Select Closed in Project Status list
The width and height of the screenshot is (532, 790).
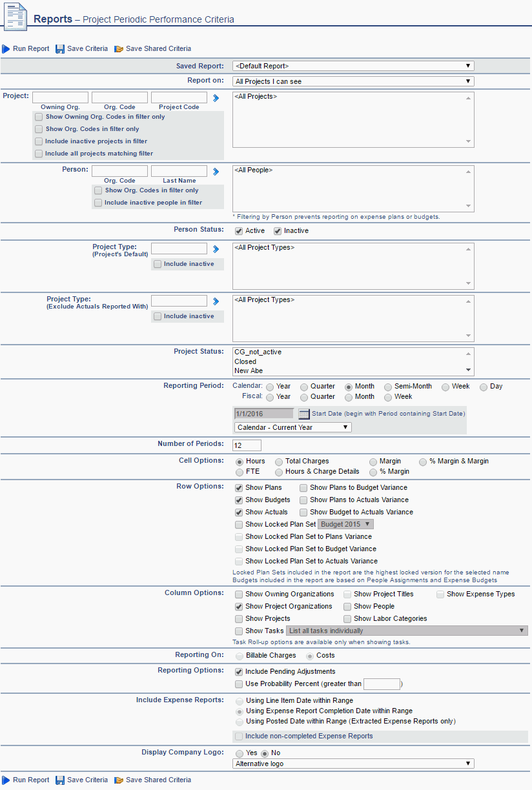(245, 362)
